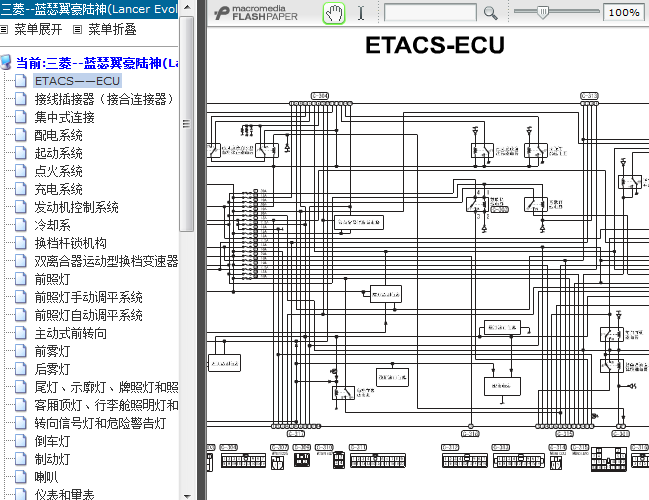The height and width of the screenshot is (500, 649).
Task: Open the 前照灯自动调平系统 entry
Action: 88,315
